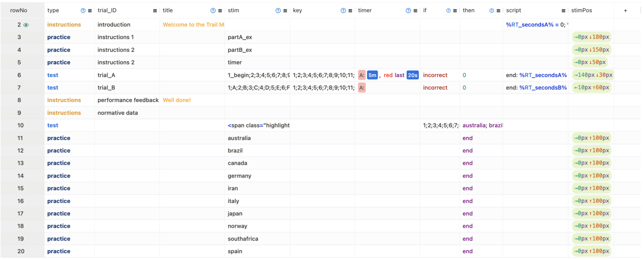Click help icon in stim column header

[278, 10]
